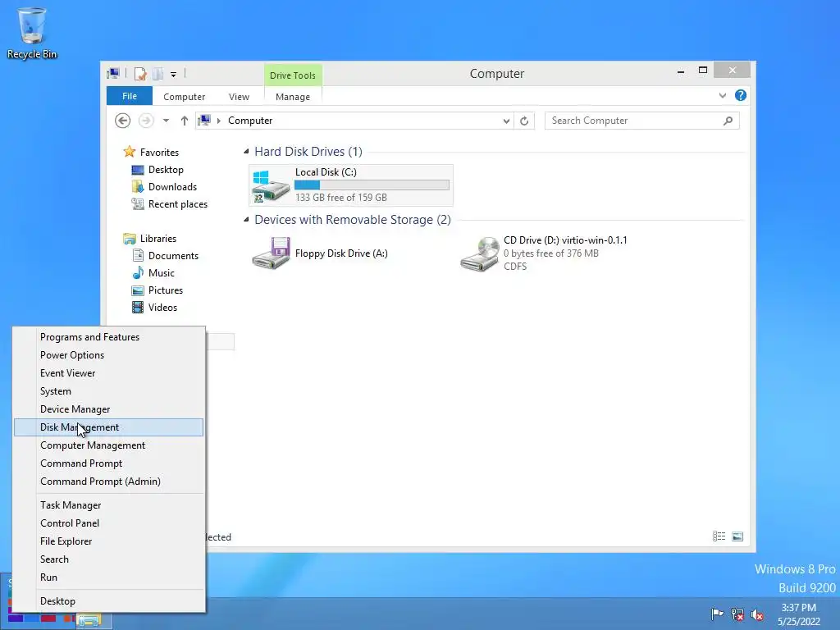Viewport: 840px width, 630px height.
Task: Open Control Panel from the menu
Action: point(109,523)
